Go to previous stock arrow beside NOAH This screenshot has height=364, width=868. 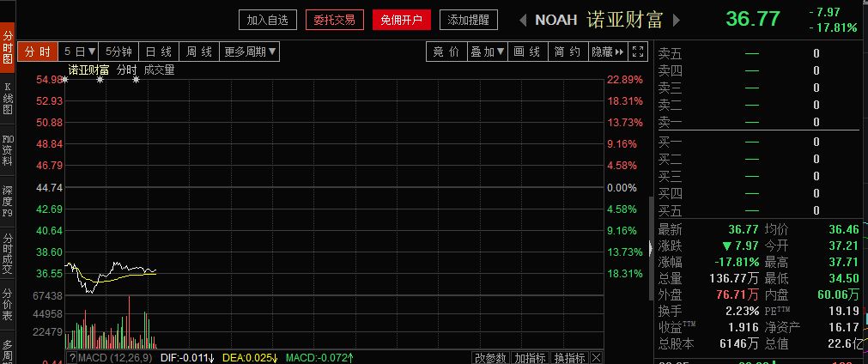click(523, 21)
